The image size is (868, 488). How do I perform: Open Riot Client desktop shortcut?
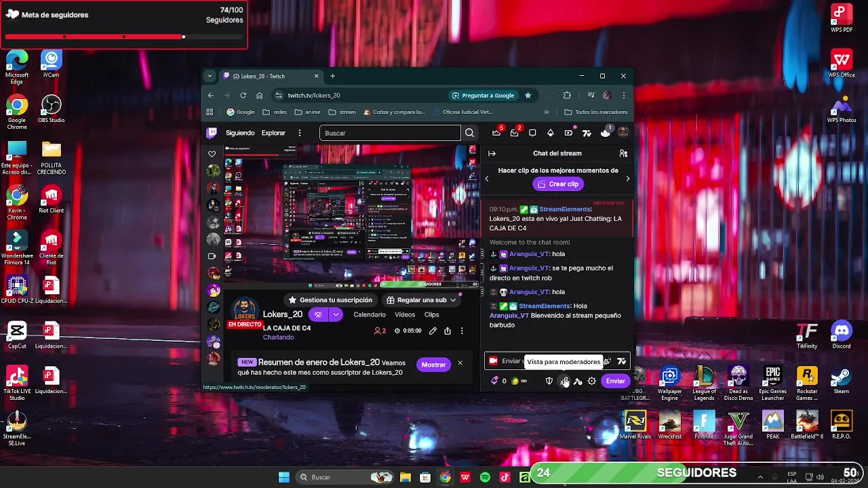pos(52,200)
